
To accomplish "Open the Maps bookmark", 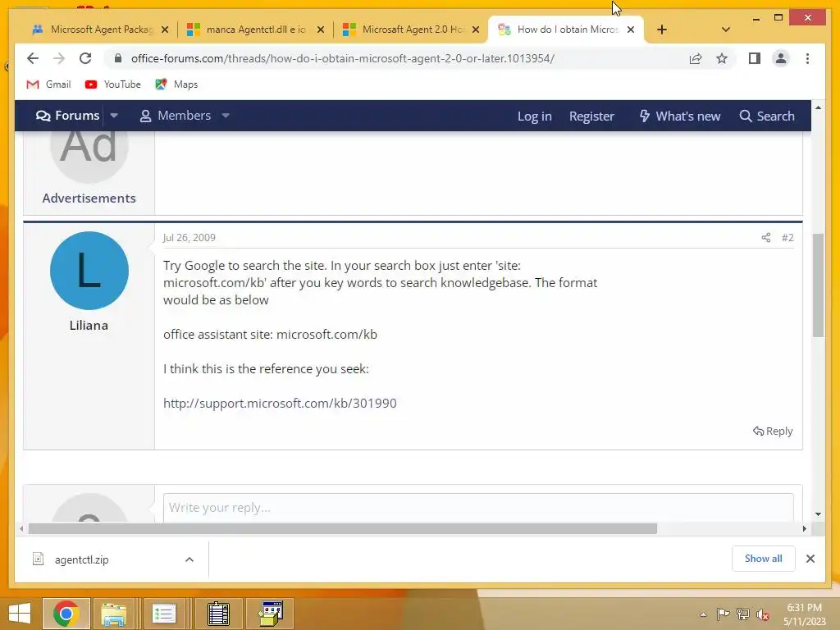I will [x=177, y=84].
